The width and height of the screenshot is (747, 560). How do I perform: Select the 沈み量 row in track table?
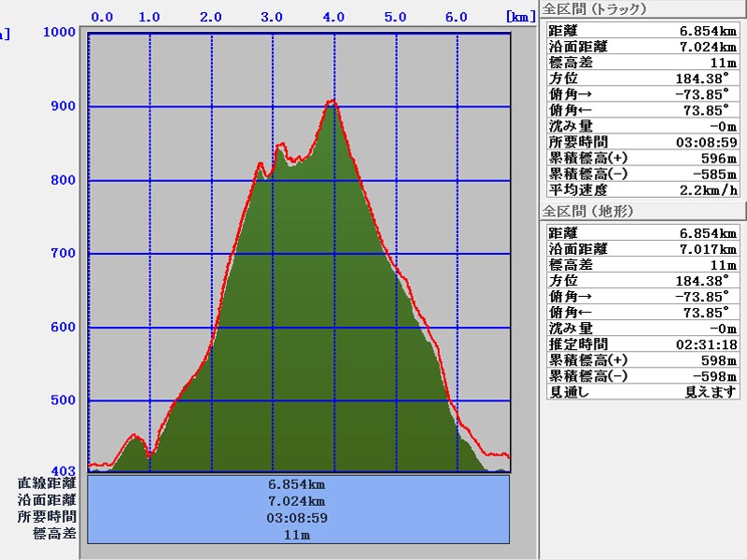tap(641, 126)
